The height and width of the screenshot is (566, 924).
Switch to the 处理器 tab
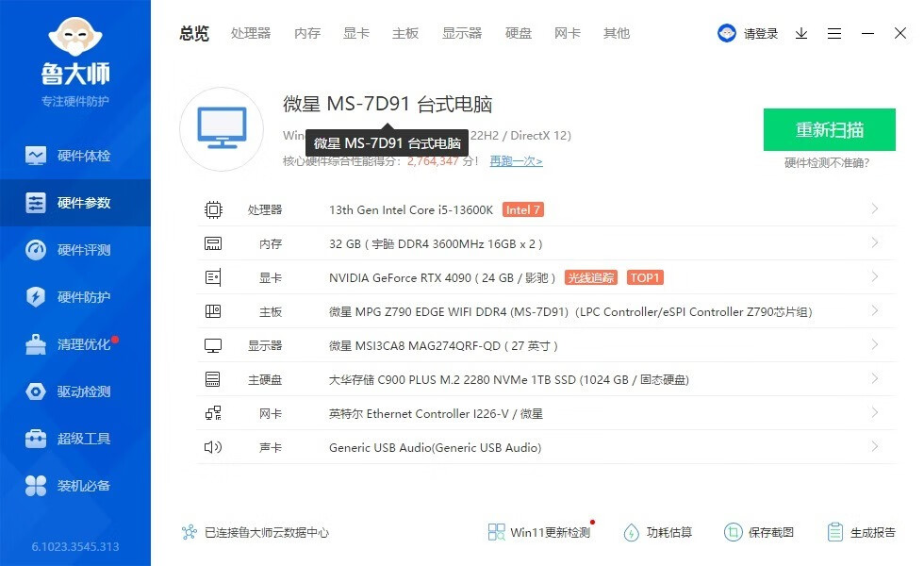[x=251, y=34]
